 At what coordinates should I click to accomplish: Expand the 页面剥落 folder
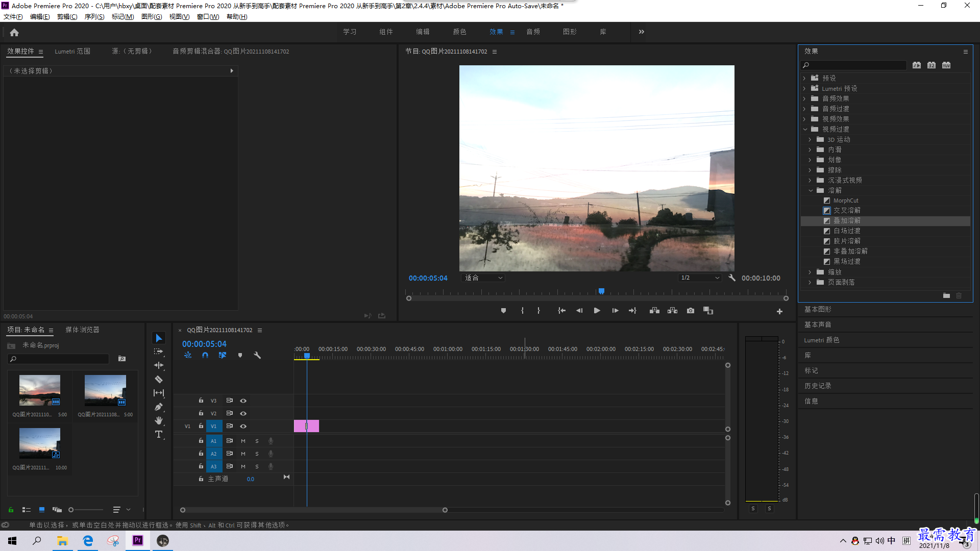pos(810,282)
